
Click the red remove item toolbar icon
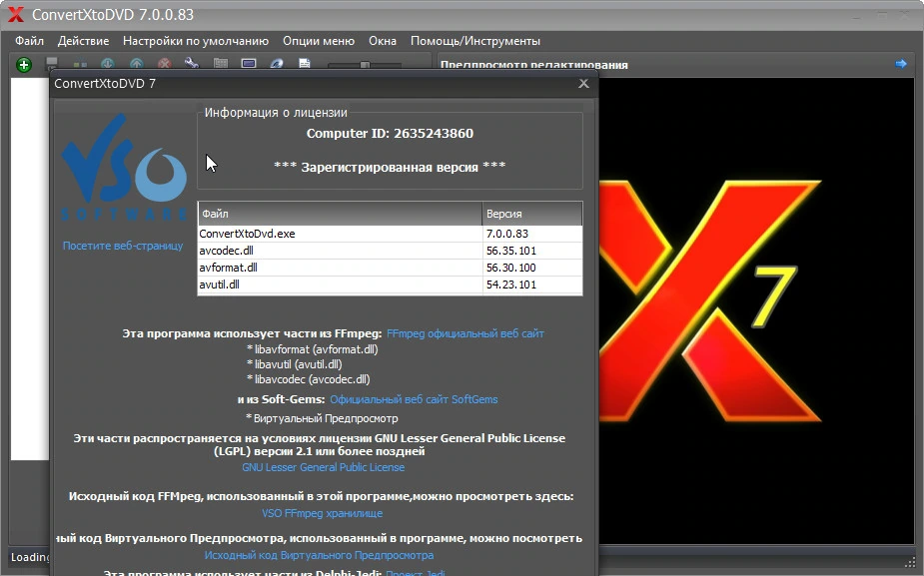coord(165,64)
